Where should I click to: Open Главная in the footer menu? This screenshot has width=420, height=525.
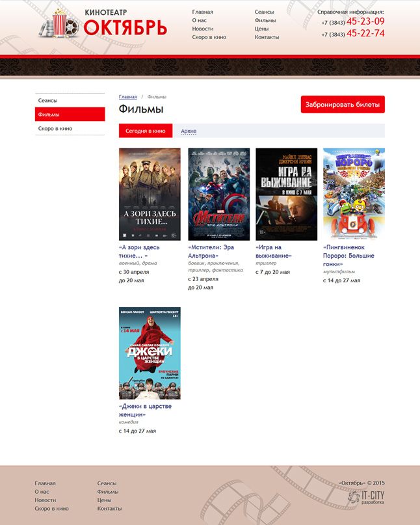click(x=45, y=483)
